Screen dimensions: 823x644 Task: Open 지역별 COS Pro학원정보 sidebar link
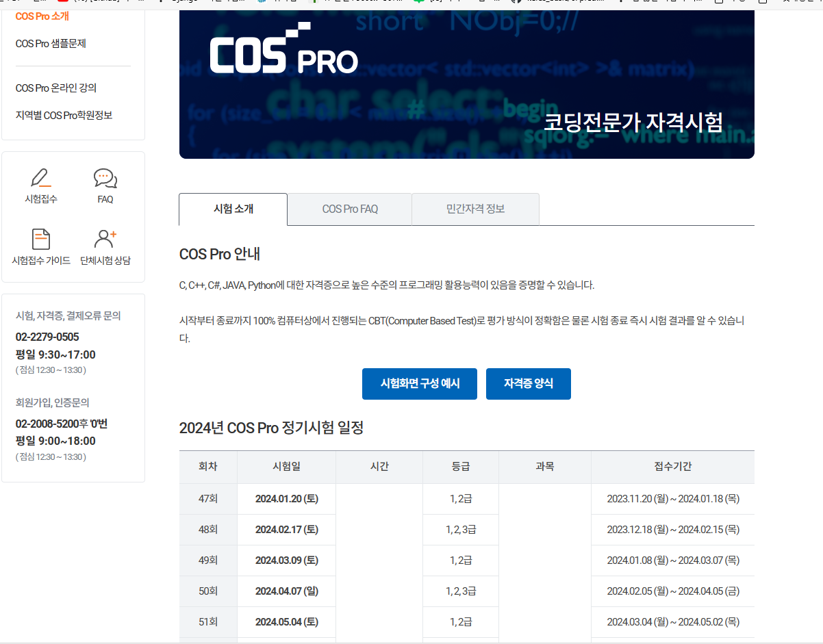click(64, 115)
